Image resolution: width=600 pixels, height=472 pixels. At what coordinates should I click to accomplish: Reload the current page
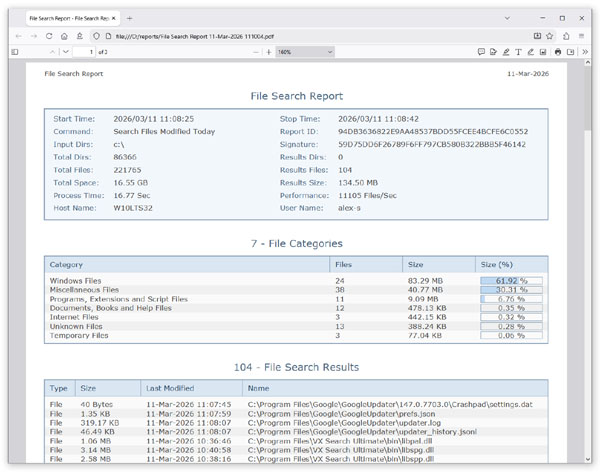coord(49,36)
